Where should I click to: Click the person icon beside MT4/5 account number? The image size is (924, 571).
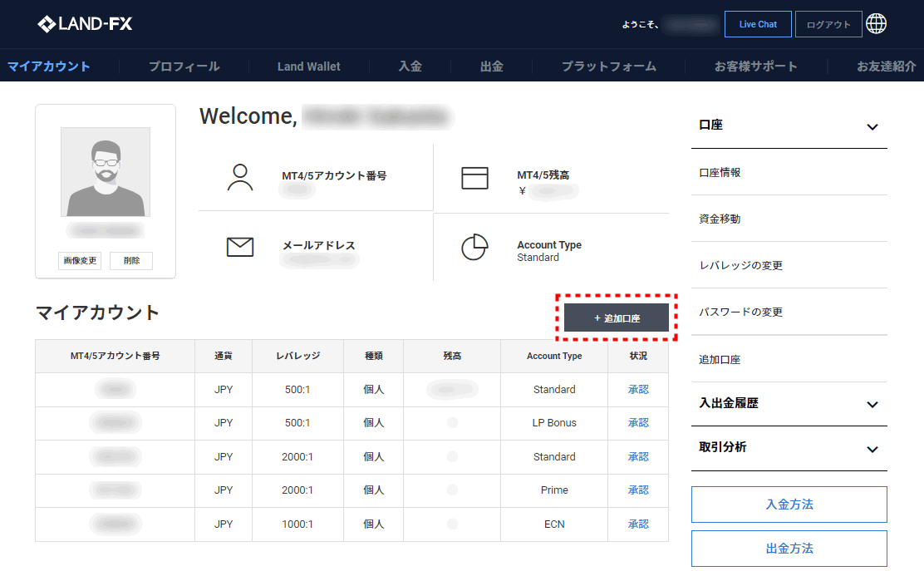point(240,178)
